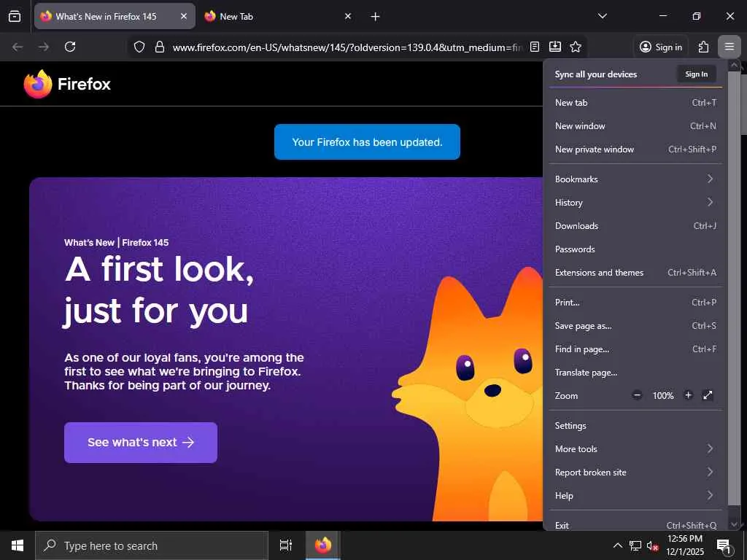Choose Translate page...
This screenshot has height=560, width=747.
(635, 373)
